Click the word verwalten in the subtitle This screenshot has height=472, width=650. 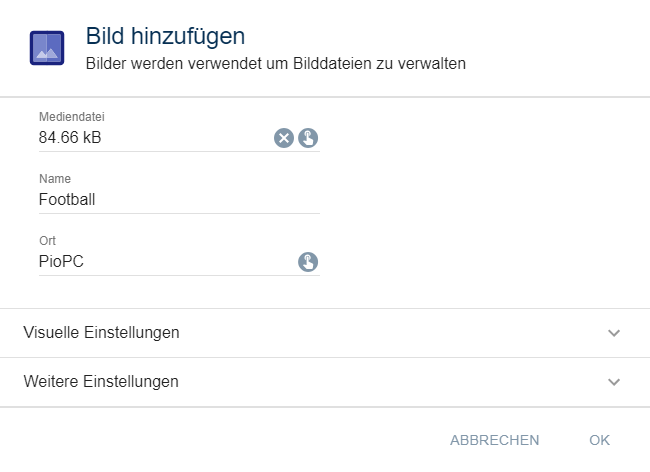(x=434, y=64)
